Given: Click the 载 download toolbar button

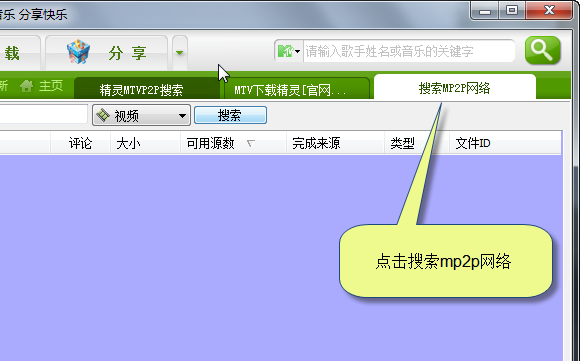Looking at the screenshot, I should point(20,53).
